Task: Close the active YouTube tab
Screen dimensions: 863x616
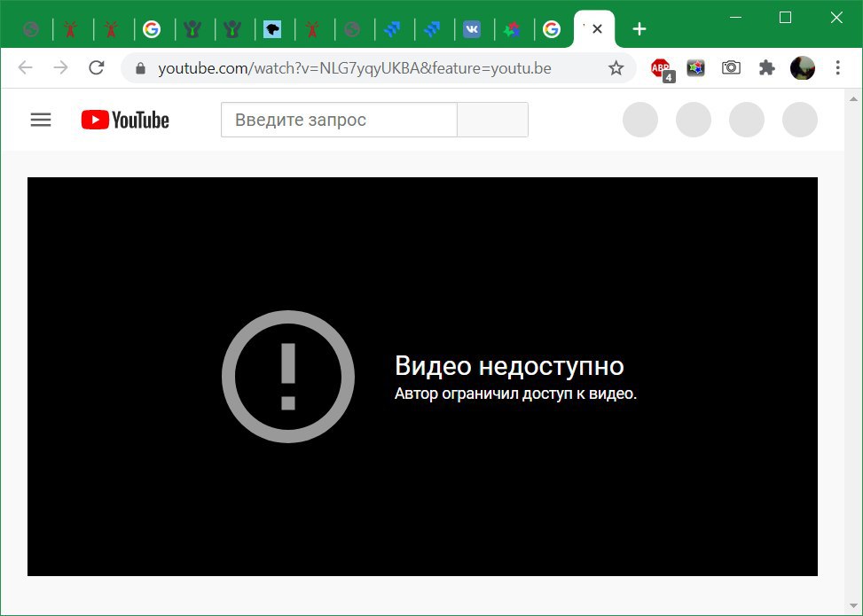Action: [597, 29]
